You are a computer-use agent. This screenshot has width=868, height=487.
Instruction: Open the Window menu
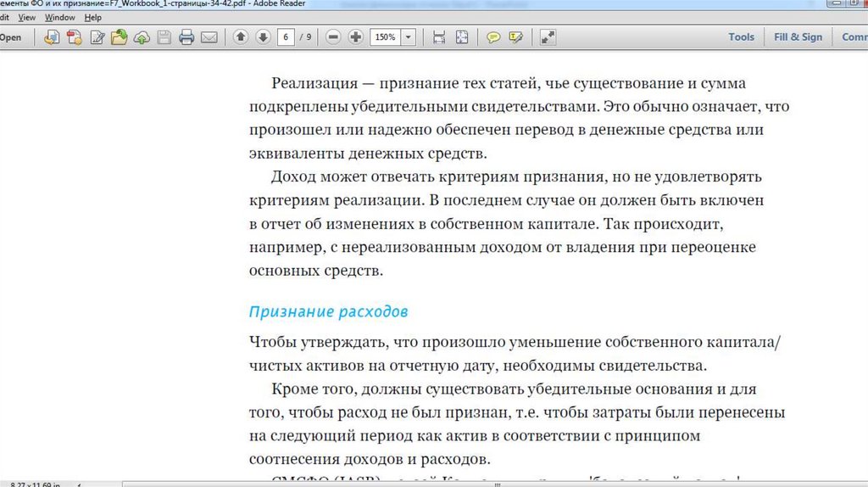click(60, 17)
